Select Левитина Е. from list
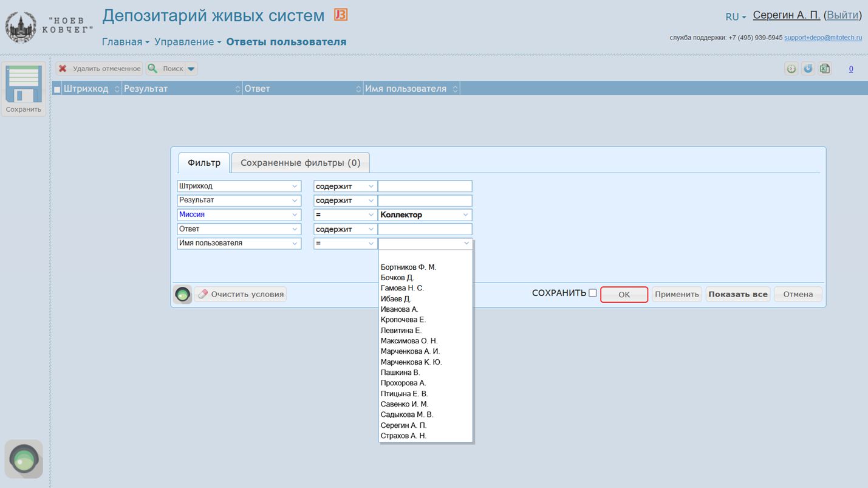The image size is (868, 488). pos(425,331)
